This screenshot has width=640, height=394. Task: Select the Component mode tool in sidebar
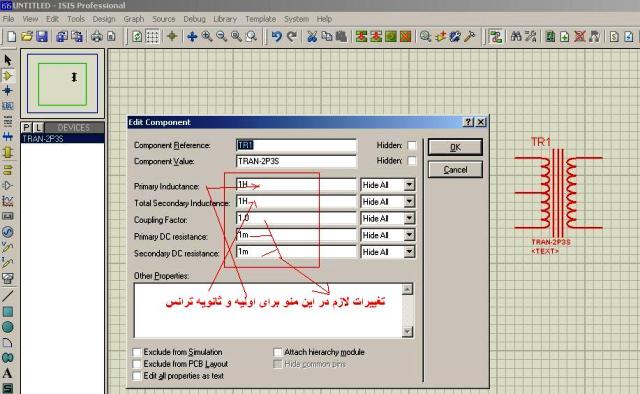tap(7, 76)
